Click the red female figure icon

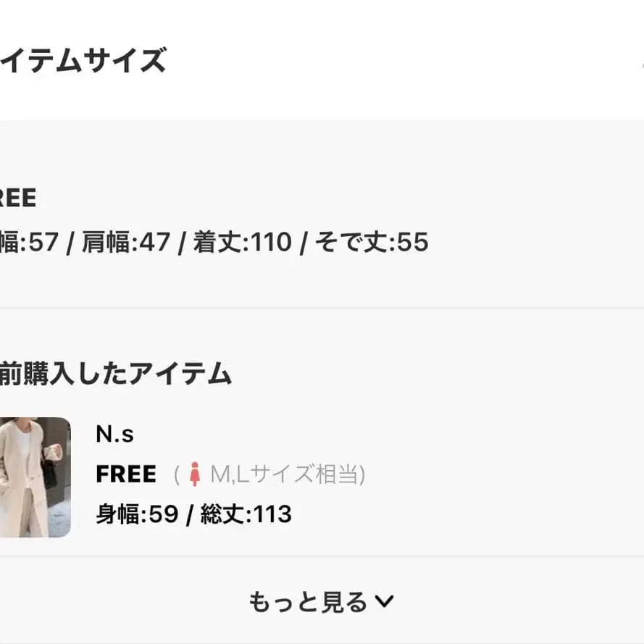click(194, 475)
